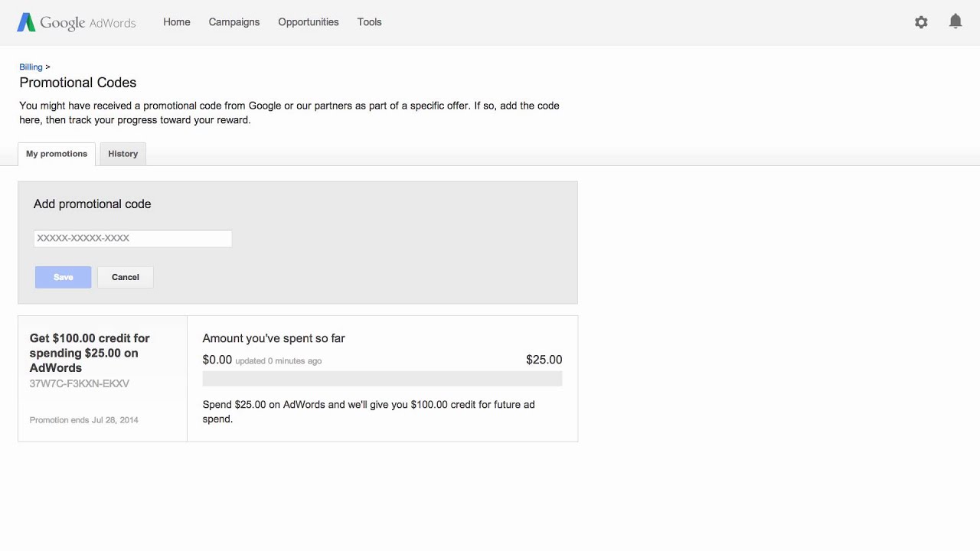This screenshot has height=551, width=980.
Task: Select the My promotions tab
Action: click(x=57, y=154)
